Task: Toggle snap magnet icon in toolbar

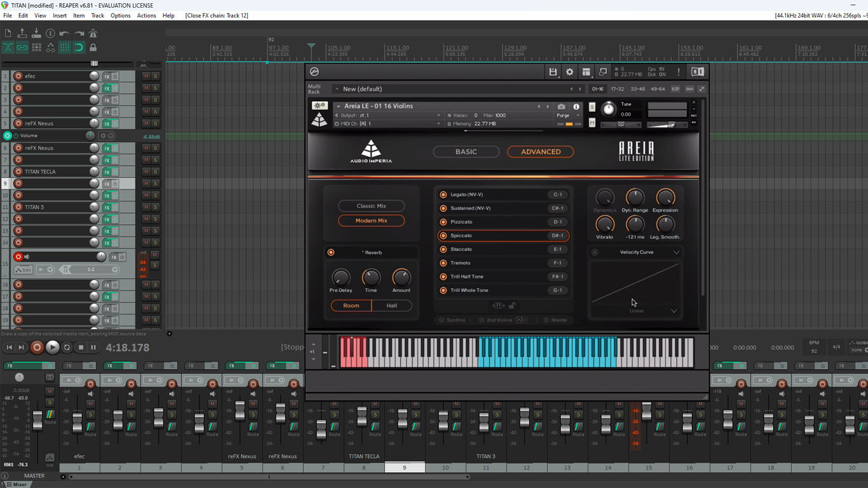Action: (79, 47)
